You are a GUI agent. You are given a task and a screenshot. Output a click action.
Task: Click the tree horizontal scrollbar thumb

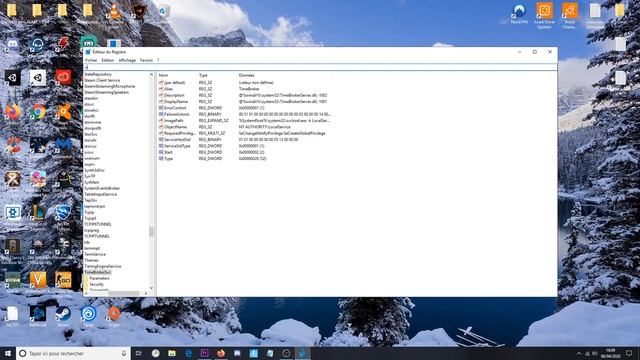124,293
